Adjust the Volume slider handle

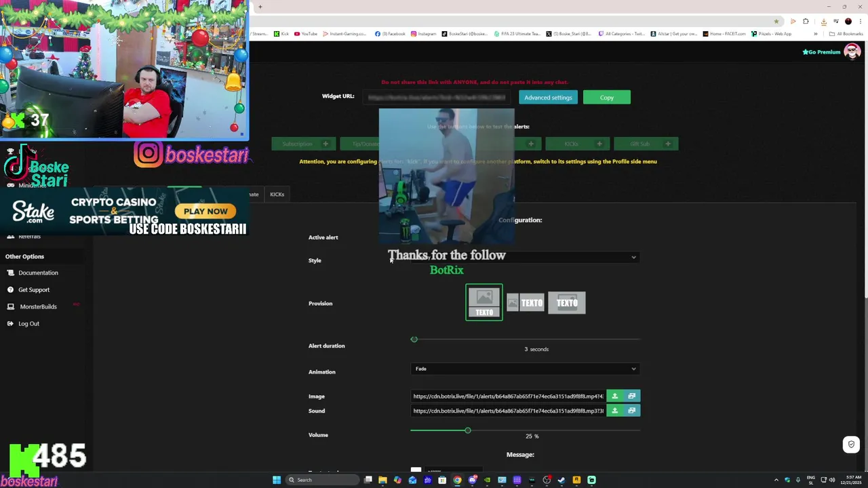point(467,430)
